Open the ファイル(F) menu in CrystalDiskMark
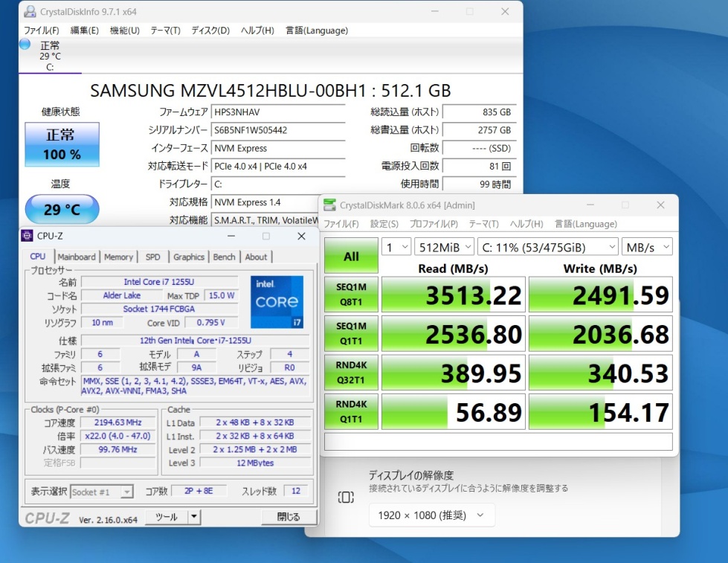The height and width of the screenshot is (563, 728). pos(341,224)
